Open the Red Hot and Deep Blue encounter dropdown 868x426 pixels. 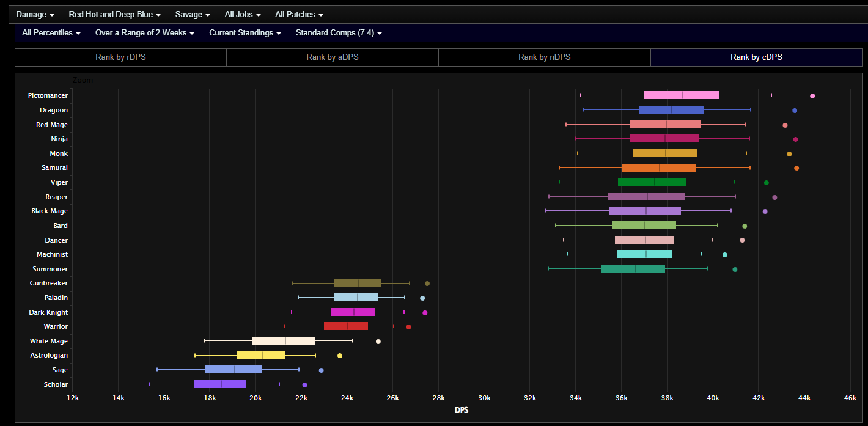pos(114,14)
